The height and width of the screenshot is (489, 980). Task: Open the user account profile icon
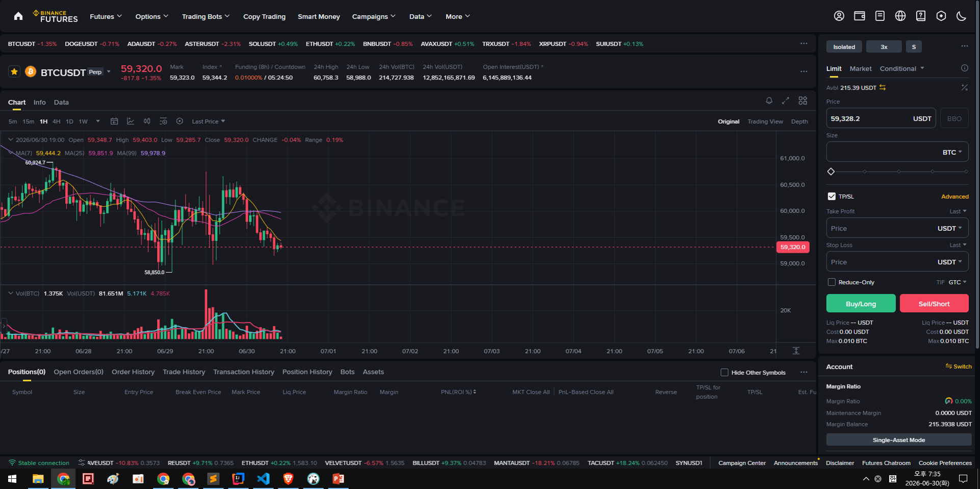point(839,16)
